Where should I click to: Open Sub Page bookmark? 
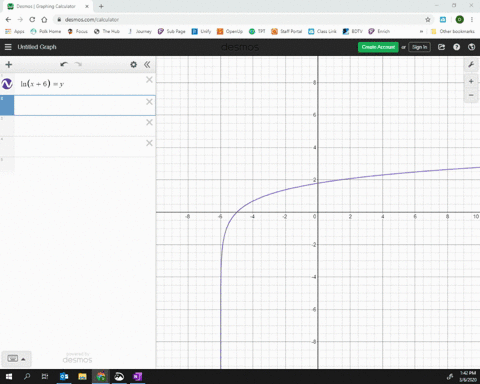click(x=172, y=31)
